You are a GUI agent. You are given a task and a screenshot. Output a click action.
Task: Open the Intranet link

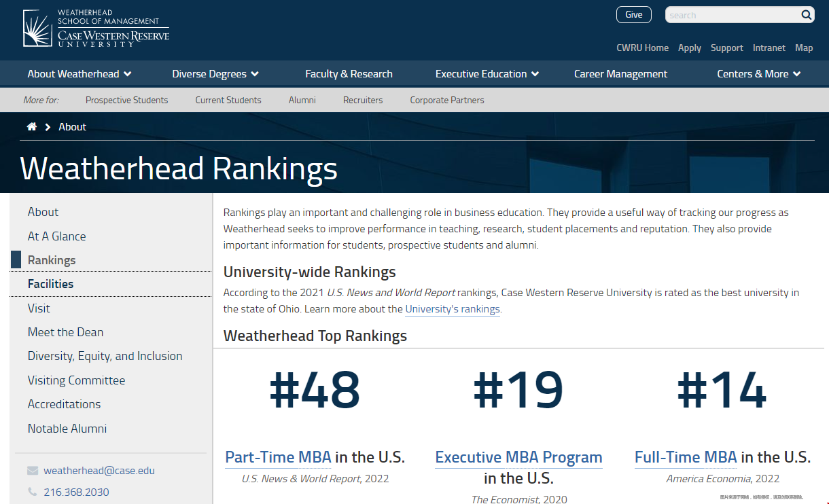tap(769, 48)
